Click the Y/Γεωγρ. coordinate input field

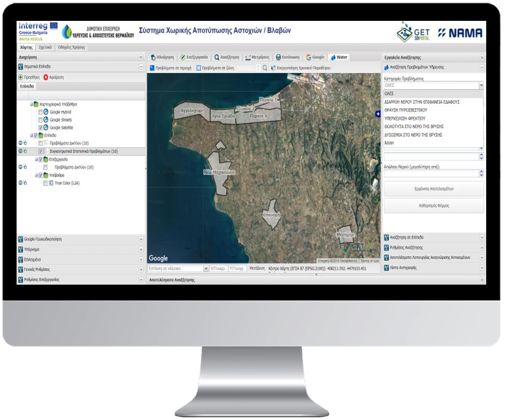(x=237, y=268)
